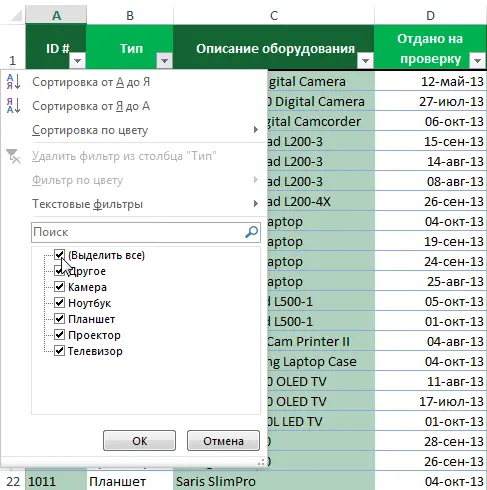This screenshot has height=490, width=487.
Task: Select Удалить фильтр из столбца "Тип"
Action: [134, 156]
